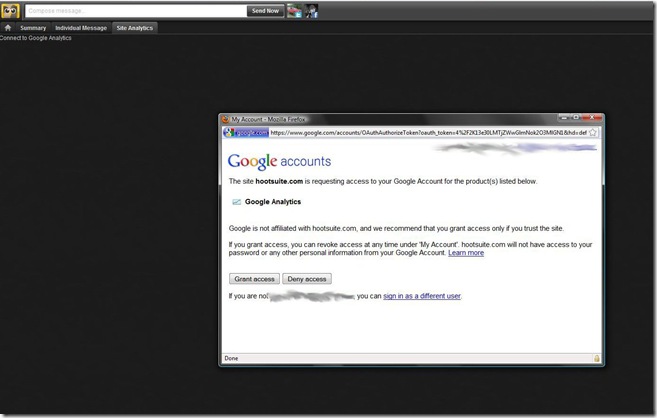
Task: Click sign in as a different user link
Action: (422, 296)
